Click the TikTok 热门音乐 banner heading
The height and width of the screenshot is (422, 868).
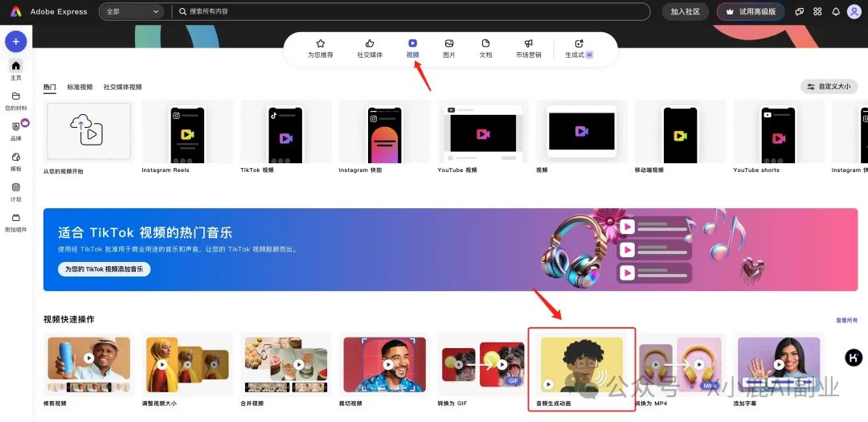[x=145, y=232]
